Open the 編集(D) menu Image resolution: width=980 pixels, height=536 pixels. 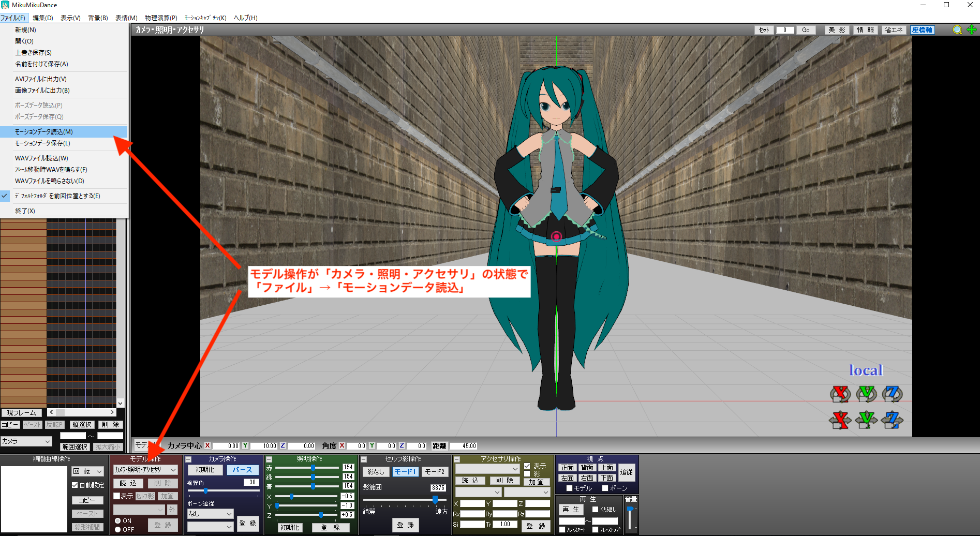[43, 18]
